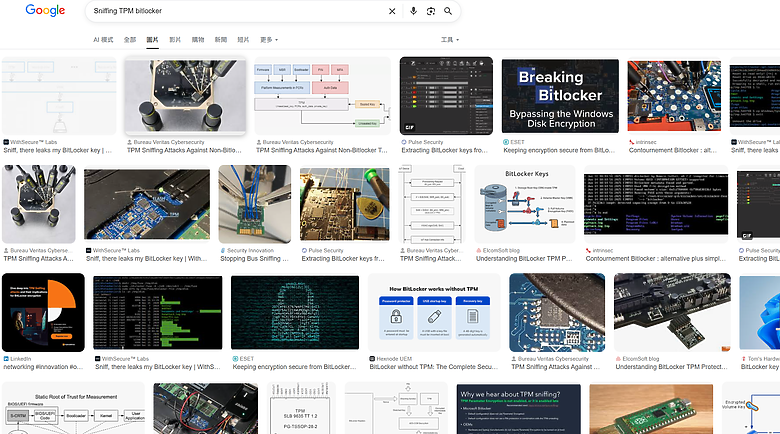Screen dimensions: 780x434
Task: Select the 圖片 tab
Action: tap(152, 40)
